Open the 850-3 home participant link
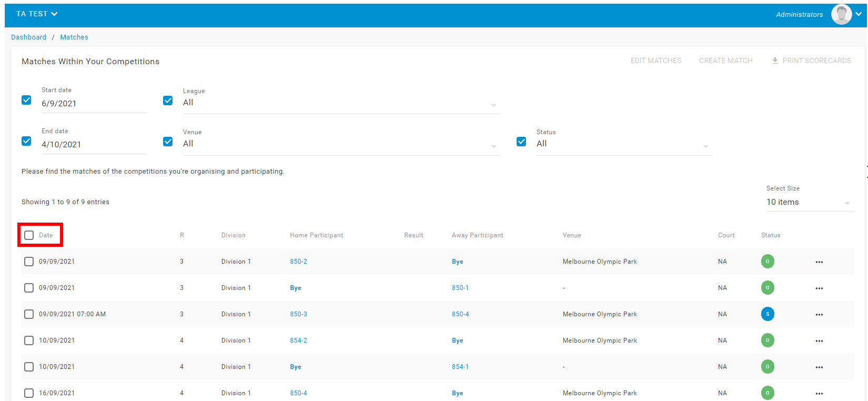The width and height of the screenshot is (868, 401). [x=298, y=314]
